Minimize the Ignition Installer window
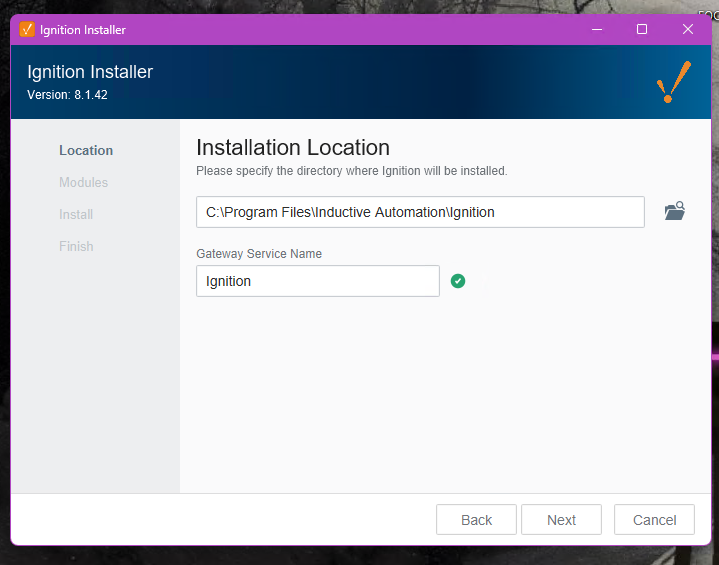Screen dimensions: 719x565 pos(597,29)
